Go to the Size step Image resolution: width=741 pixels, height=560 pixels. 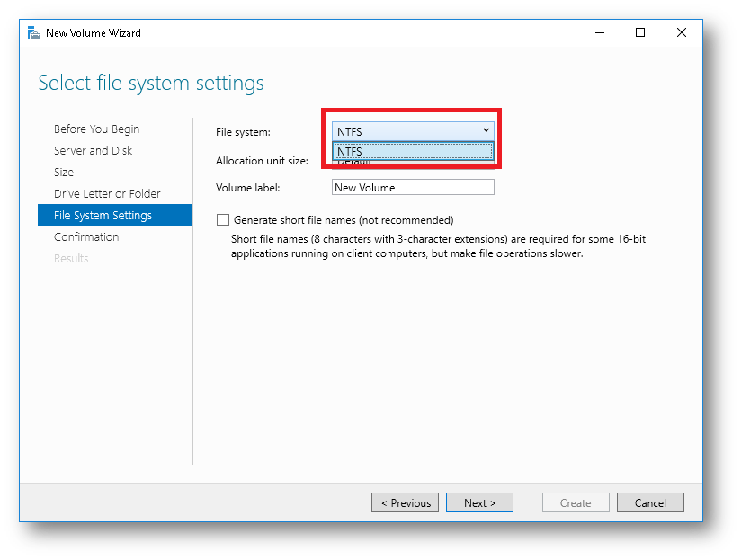64,172
